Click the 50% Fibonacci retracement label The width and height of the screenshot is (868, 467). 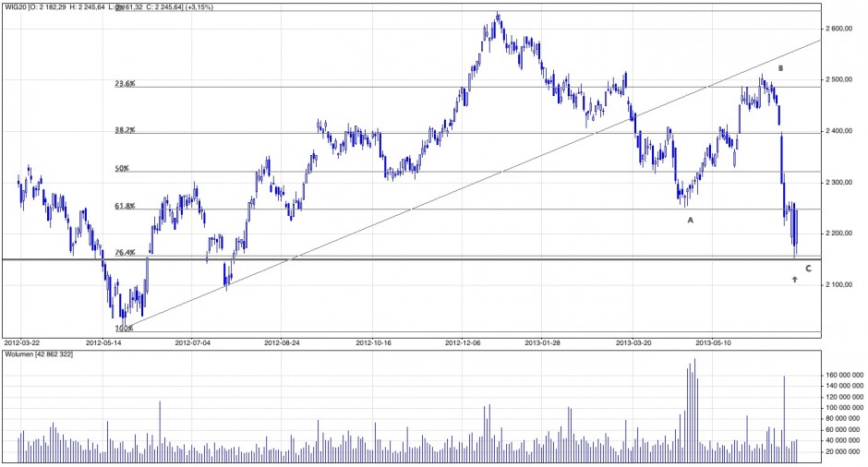click(x=121, y=169)
